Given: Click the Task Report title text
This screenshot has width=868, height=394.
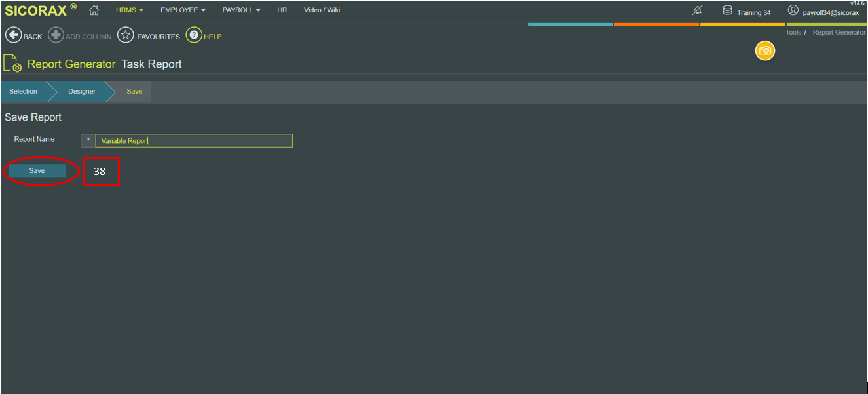Looking at the screenshot, I should pos(152,64).
